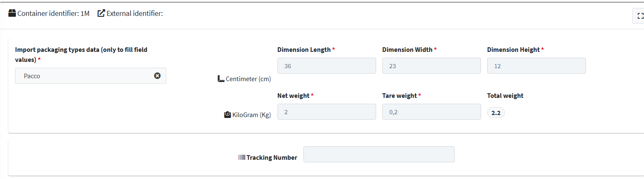Screen dimensions: 644x179
Task: Click the external link icon
Action: click(101, 13)
